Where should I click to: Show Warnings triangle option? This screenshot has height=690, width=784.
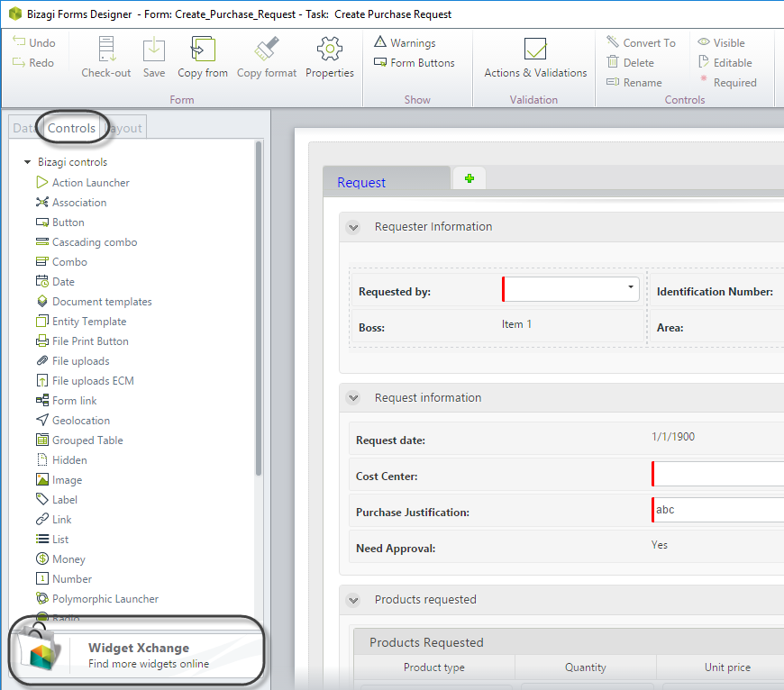point(405,42)
